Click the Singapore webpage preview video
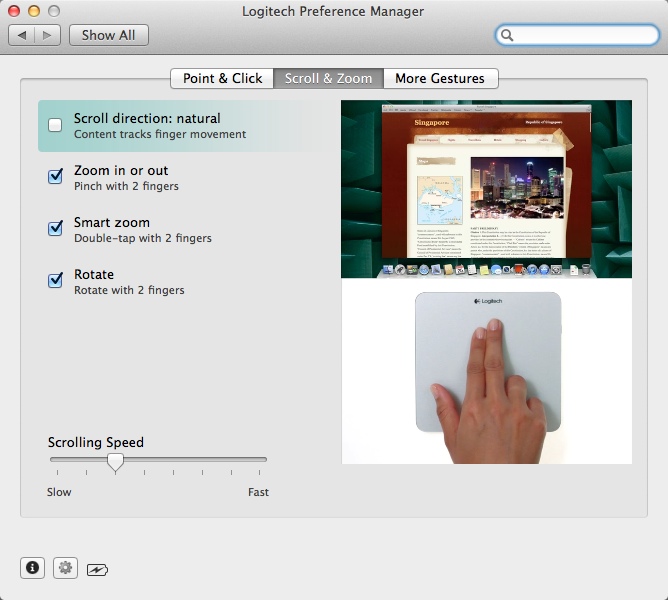This screenshot has width=668, height=600. [487, 189]
